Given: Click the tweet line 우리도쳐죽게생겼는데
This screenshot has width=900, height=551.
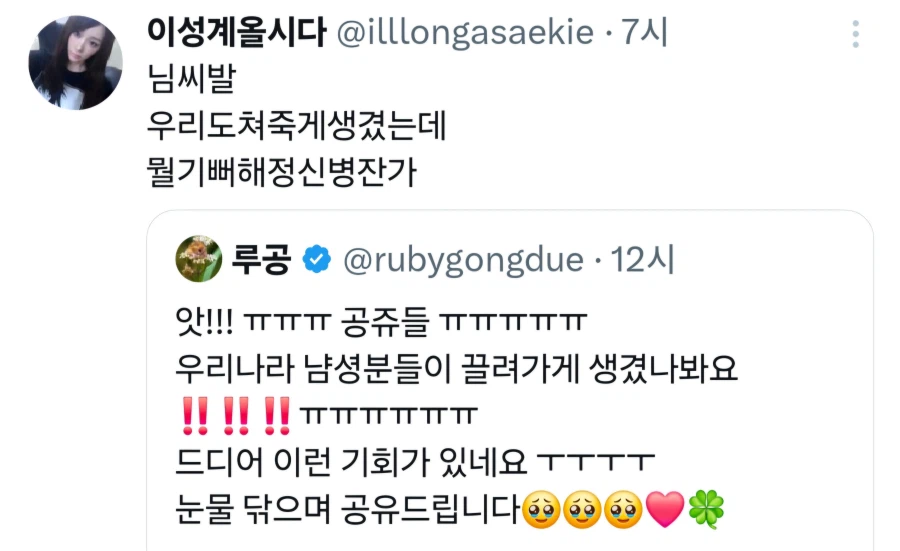Looking at the screenshot, I should click(x=297, y=126).
